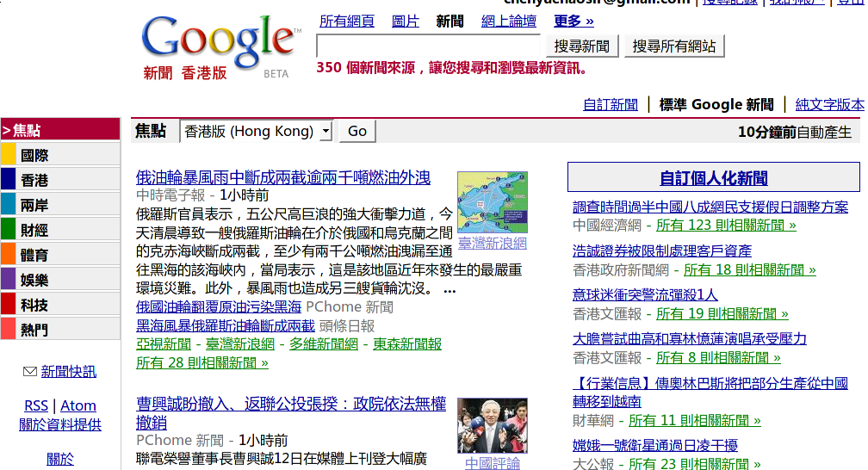The width and height of the screenshot is (868, 470).
Task: Switch to the 純文字版本 text-only link
Action: point(830,104)
